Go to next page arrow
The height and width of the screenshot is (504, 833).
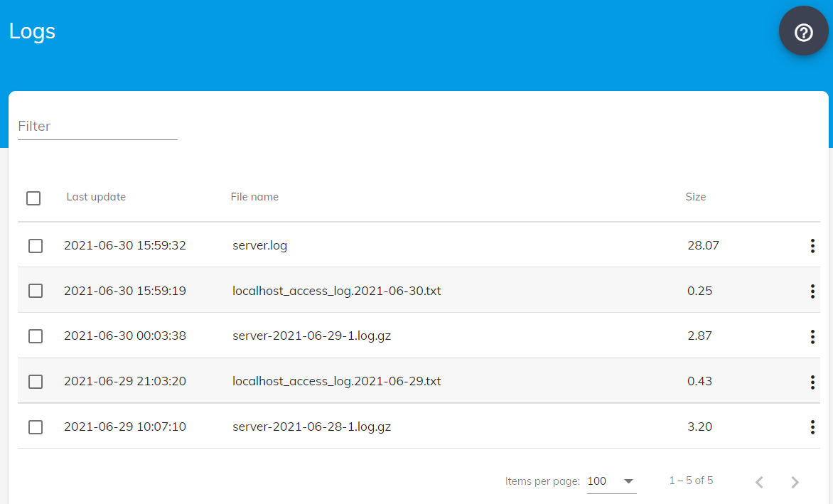point(795,482)
